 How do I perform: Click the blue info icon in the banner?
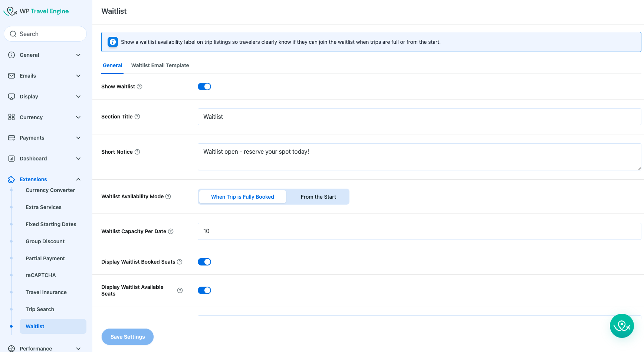[x=113, y=42]
